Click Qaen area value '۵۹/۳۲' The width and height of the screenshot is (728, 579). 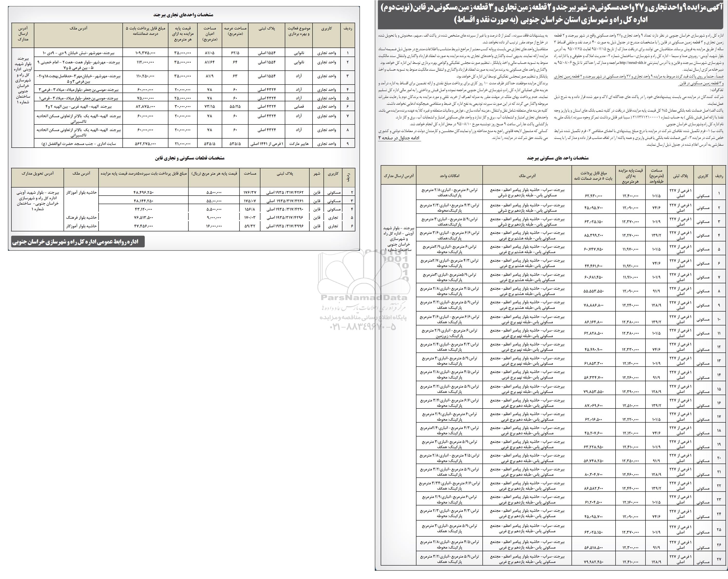(x=250, y=226)
